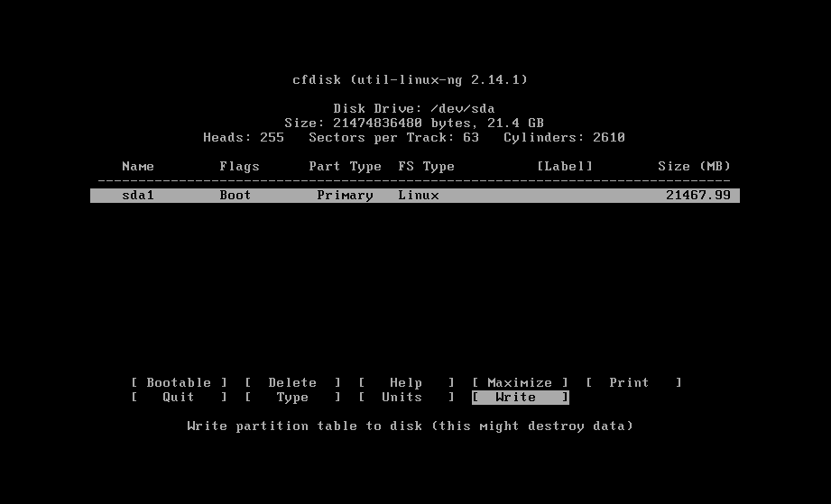Screen dimensions: 831x504
Task: Choose the Delete menu option
Action: tap(292, 382)
